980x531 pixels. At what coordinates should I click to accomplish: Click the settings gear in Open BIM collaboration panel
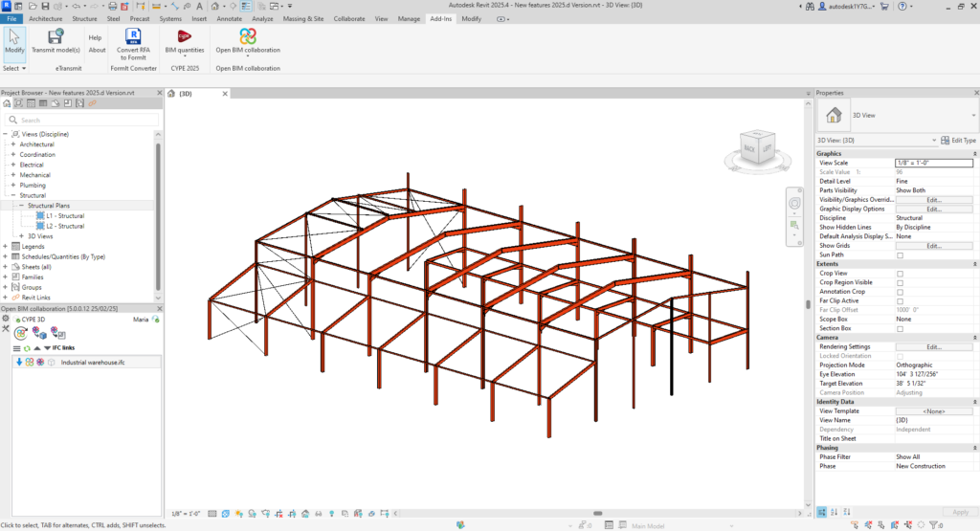(6, 319)
